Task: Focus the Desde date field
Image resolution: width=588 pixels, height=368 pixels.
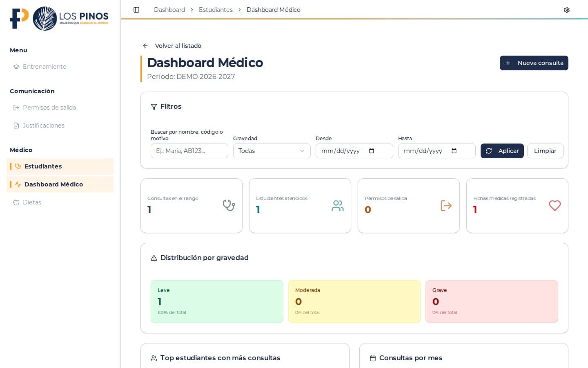Action: [354, 151]
